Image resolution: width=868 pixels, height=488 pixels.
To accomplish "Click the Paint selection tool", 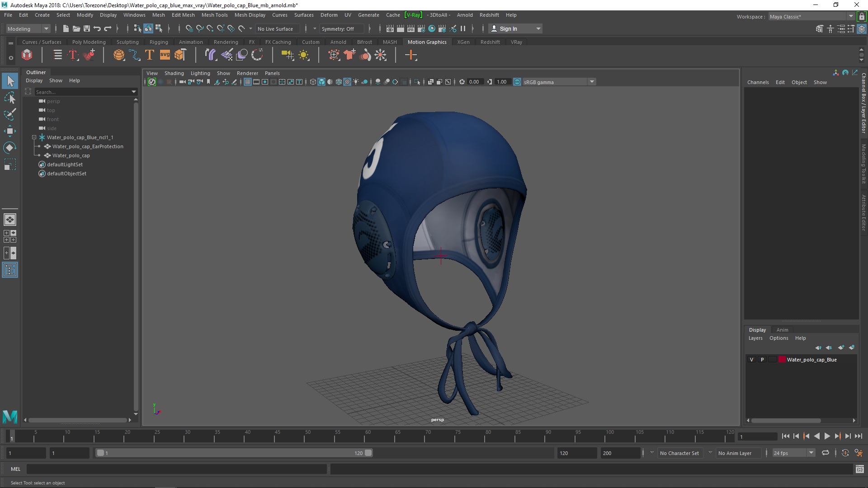I will pos(9,114).
